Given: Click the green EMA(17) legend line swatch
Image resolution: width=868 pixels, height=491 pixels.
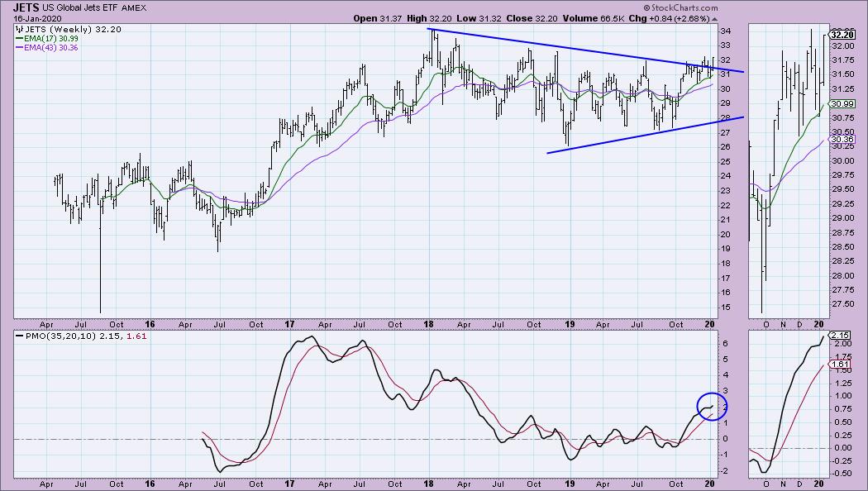Looking at the screenshot, I should point(19,39).
